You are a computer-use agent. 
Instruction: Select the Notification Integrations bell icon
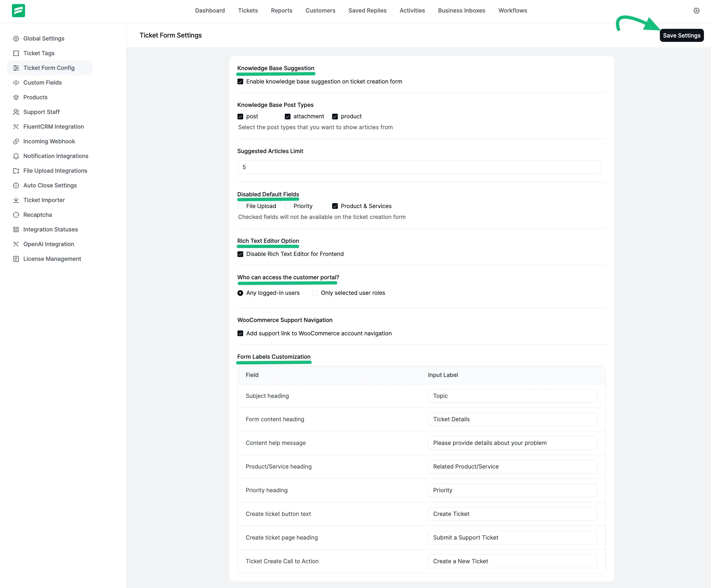click(x=16, y=156)
